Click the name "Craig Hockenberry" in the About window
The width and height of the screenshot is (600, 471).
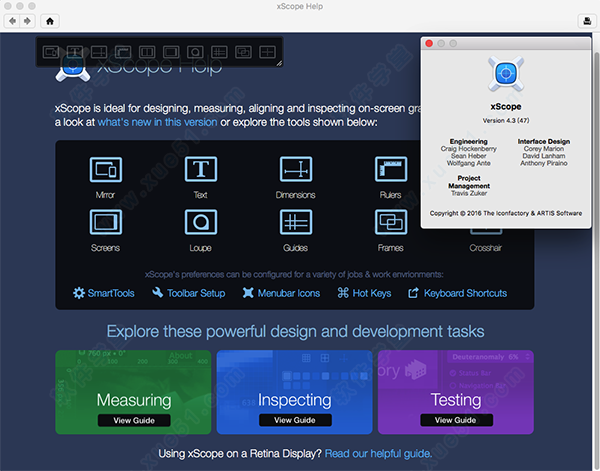[x=468, y=148]
